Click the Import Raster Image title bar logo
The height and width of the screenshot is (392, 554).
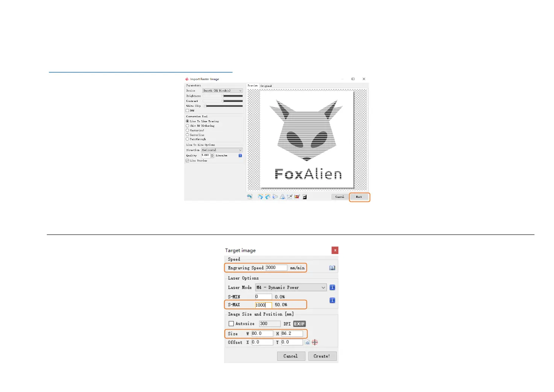click(187, 79)
